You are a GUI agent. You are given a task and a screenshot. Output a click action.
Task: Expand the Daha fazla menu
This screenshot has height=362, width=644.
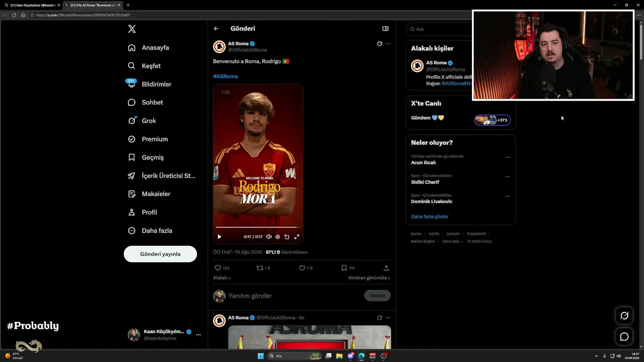(150, 231)
